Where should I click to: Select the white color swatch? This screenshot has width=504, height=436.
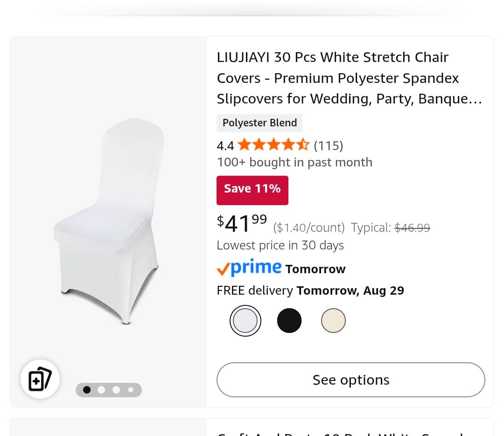pyautogui.click(x=245, y=320)
